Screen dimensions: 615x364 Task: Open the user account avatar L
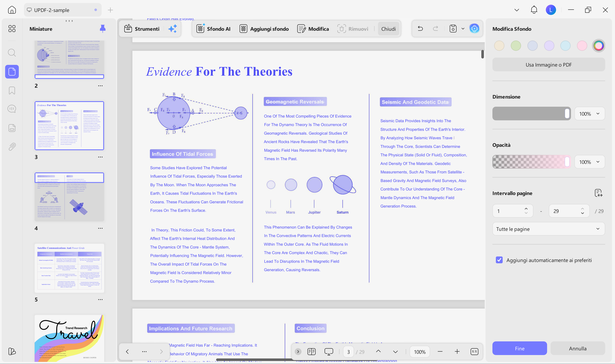[x=551, y=10]
